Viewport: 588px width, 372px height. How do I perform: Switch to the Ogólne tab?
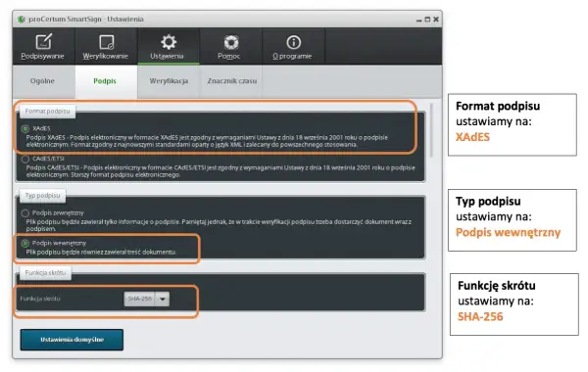tap(43, 81)
